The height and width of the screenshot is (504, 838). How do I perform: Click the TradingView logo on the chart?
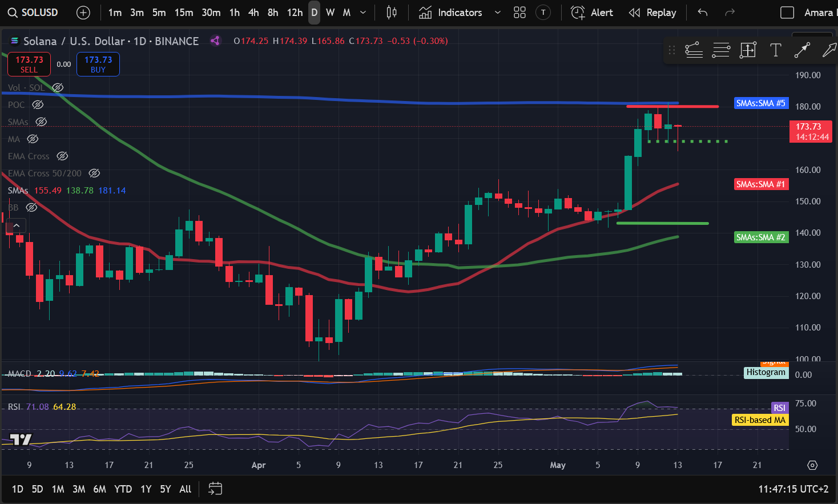[21, 440]
